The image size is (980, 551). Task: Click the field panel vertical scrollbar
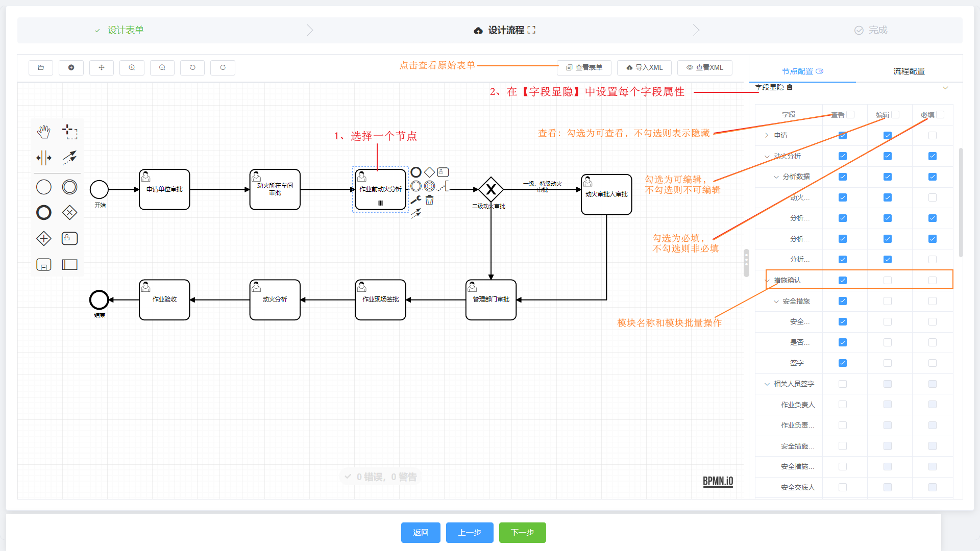click(x=961, y=203)
